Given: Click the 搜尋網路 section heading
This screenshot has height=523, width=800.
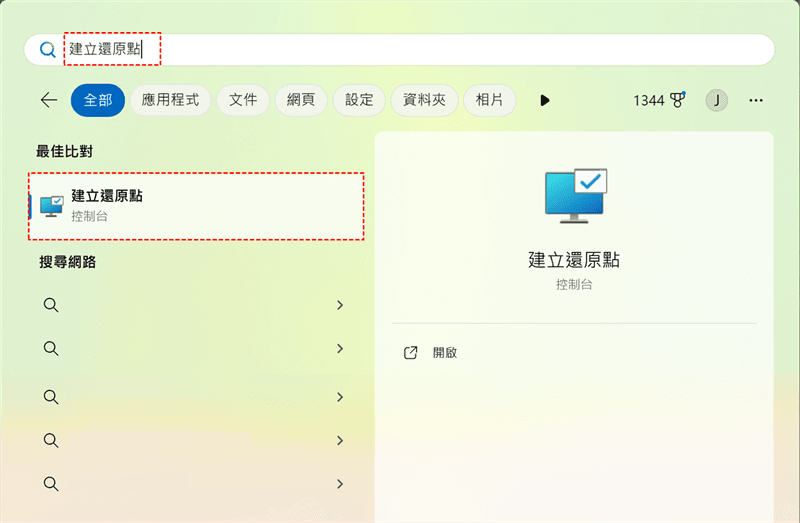Looking at the screenshot, I should coord(68,262).
